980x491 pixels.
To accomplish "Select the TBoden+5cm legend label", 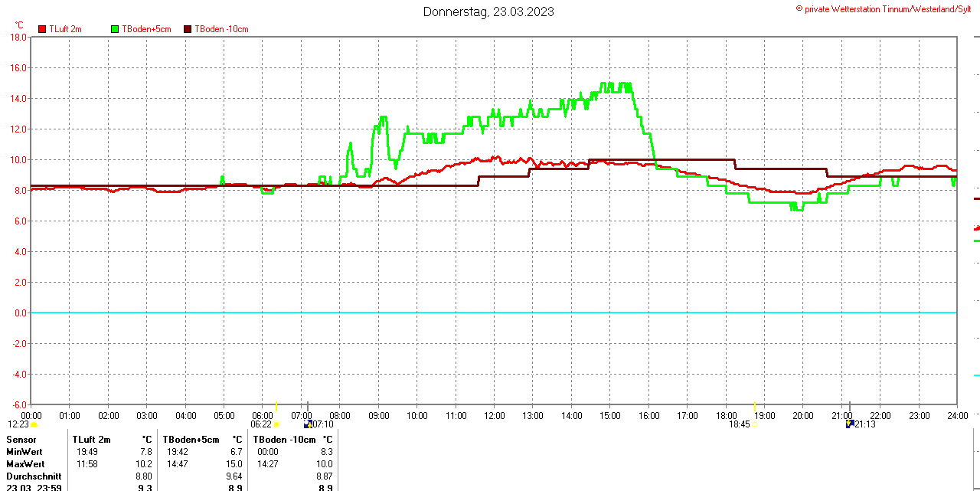I will pyautogui.click(x=146, y=29).
